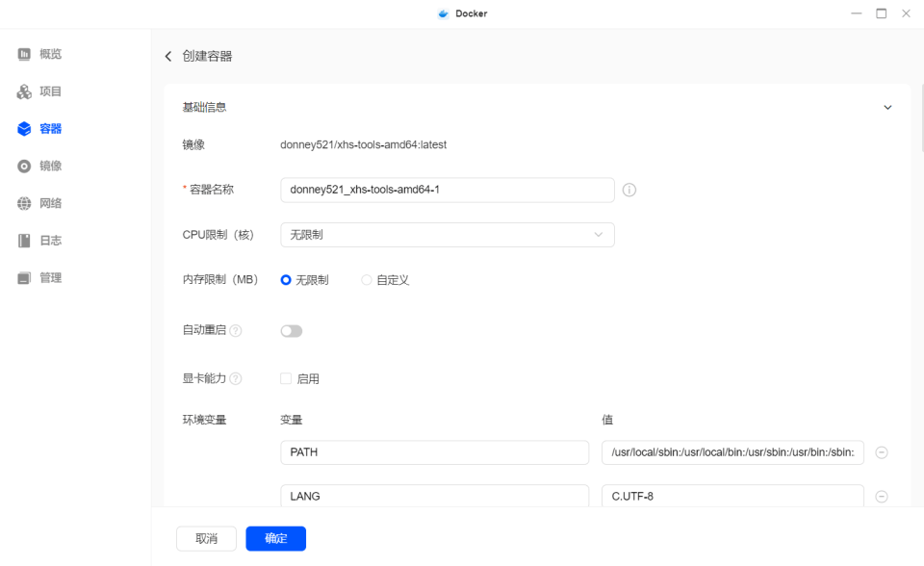924x566 pixels.
Task: Open the CPU限制 dropdown
Action: point(447,234)
